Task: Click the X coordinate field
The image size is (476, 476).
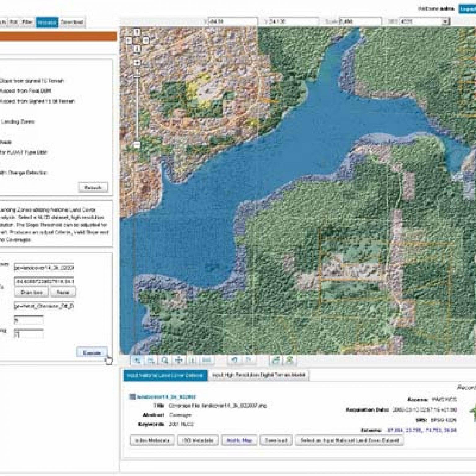Action: coord(233,21)
